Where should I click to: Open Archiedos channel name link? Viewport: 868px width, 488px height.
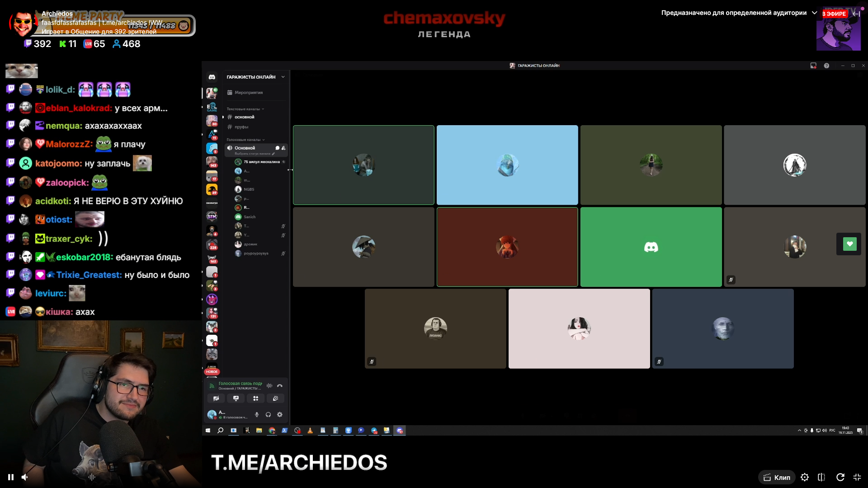click(57, 14)
